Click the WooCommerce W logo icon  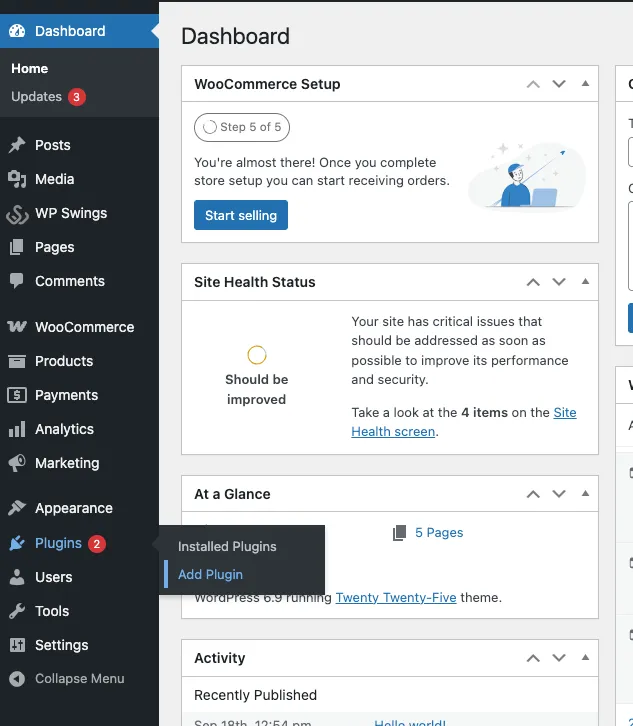click(x=17, y=327)
